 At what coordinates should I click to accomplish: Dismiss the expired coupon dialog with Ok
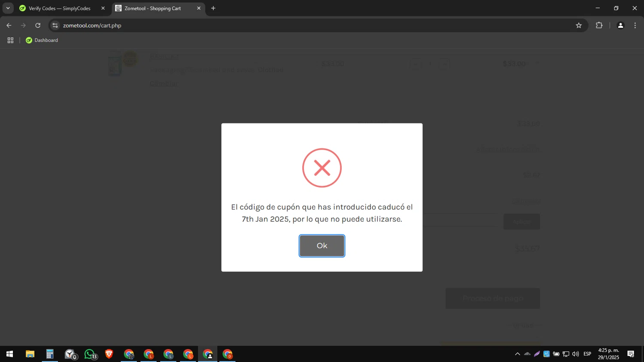[322, 246]
